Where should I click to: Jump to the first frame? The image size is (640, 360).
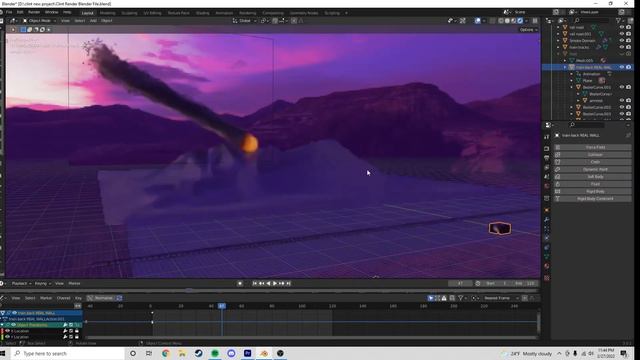[255, 283]
